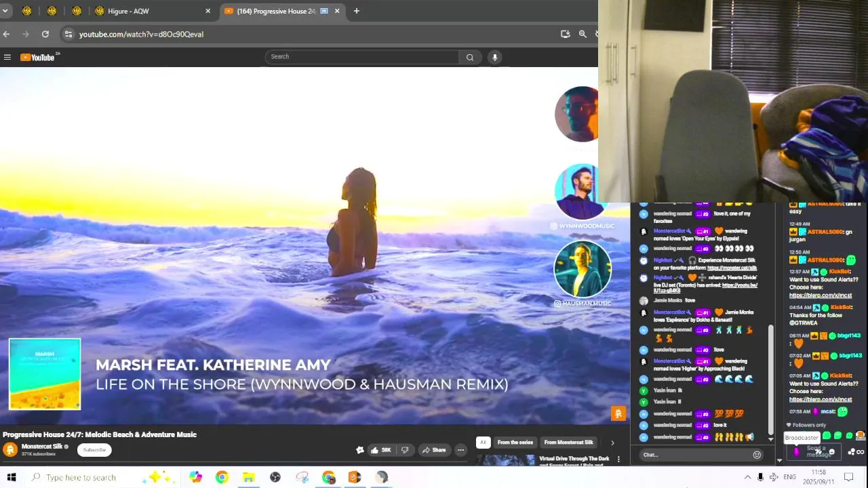Close the Higure - AQW tab

pos(208,11)
